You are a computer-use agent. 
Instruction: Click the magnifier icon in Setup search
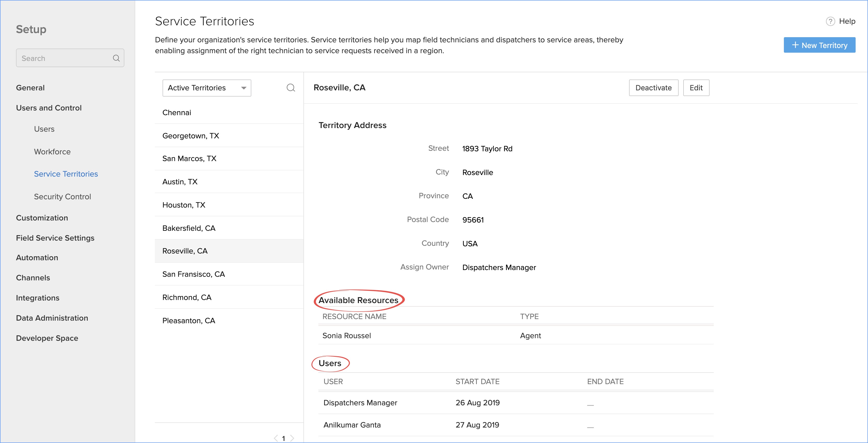pos(116,58)
